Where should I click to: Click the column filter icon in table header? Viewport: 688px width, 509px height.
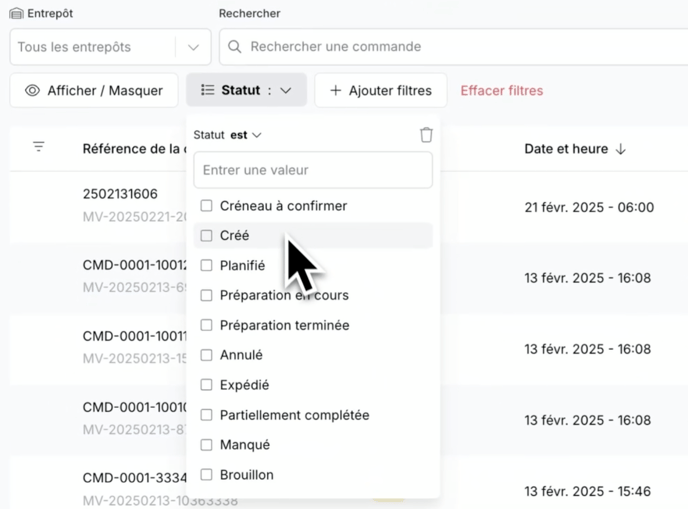click(39, 147)
